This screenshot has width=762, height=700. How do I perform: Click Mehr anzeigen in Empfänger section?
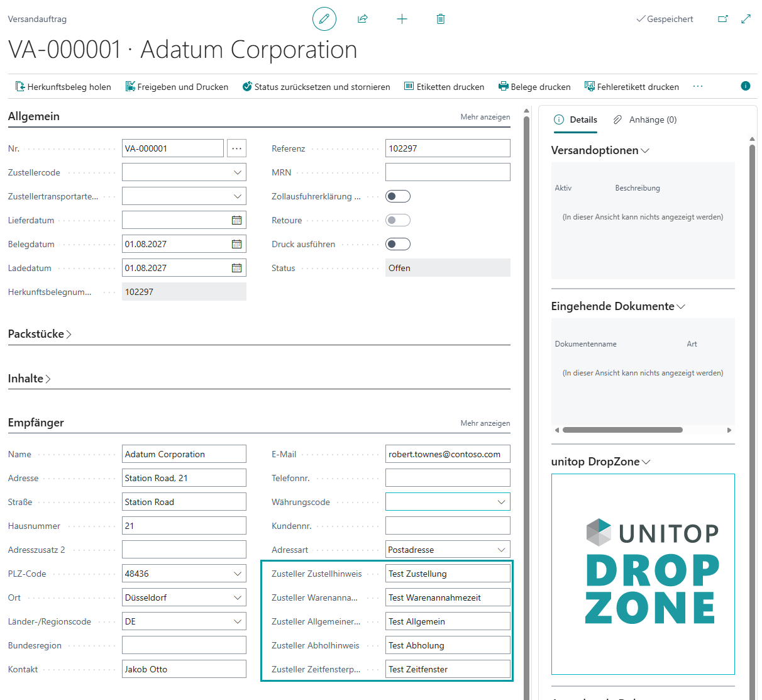pos(485,423)
